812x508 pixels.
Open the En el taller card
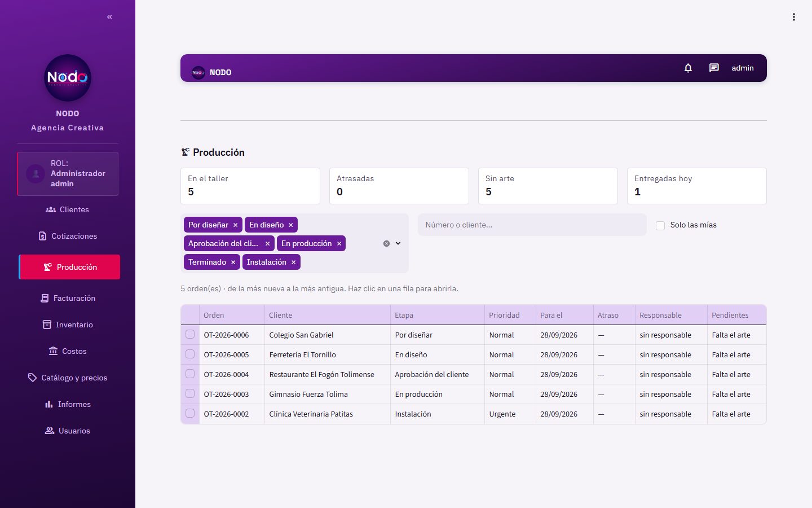pyautogui.click(x=250, y=186)
